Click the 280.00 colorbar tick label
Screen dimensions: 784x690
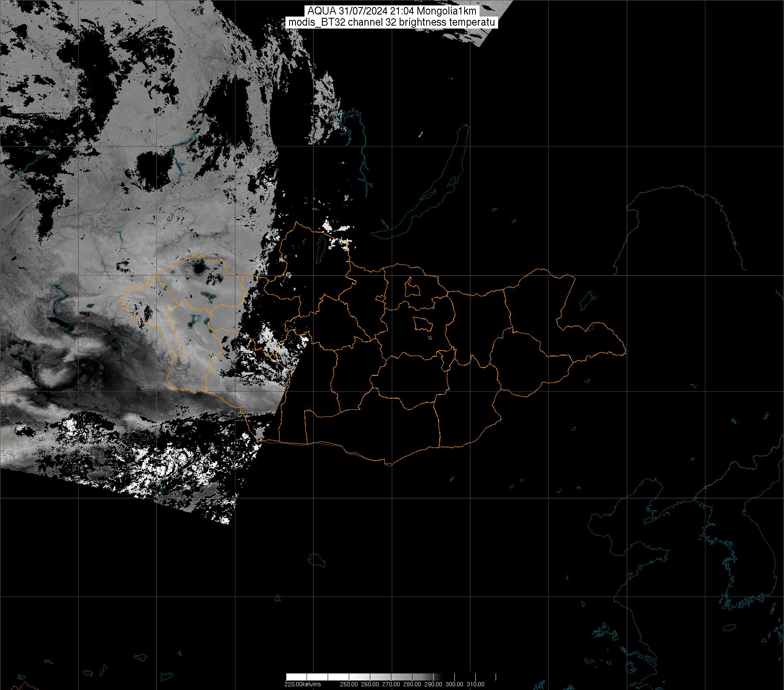coord(412,684)
